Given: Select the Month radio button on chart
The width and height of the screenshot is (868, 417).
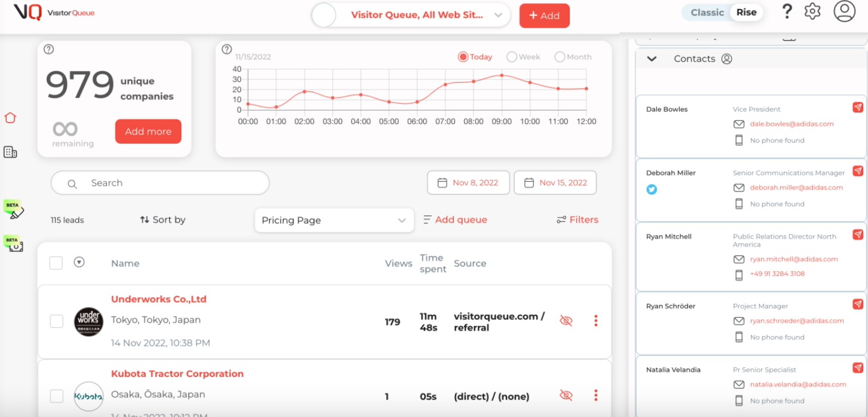Looking at the screenshot, I should (x=560, y=57).
